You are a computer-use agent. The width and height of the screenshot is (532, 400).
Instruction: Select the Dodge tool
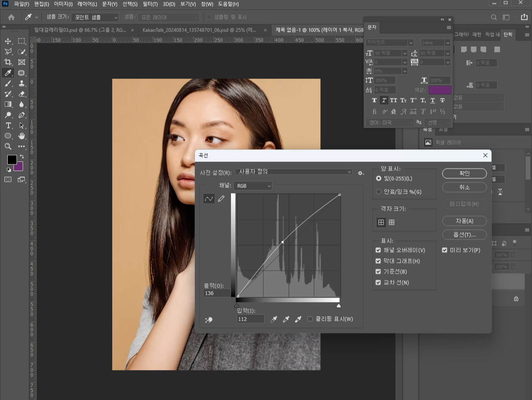pos(8,115)
